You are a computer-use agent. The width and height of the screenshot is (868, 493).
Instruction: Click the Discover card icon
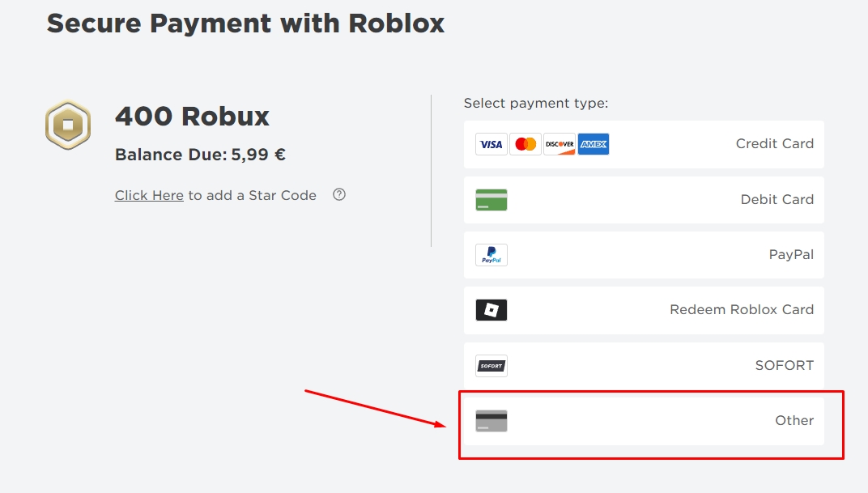pos(560,144)
